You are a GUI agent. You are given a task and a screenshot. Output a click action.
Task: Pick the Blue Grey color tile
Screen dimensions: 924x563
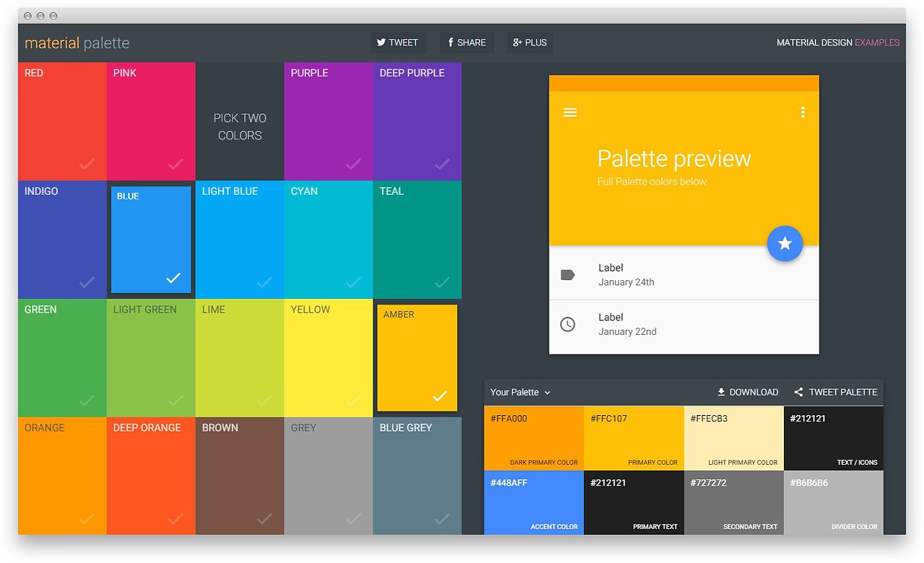417,476
